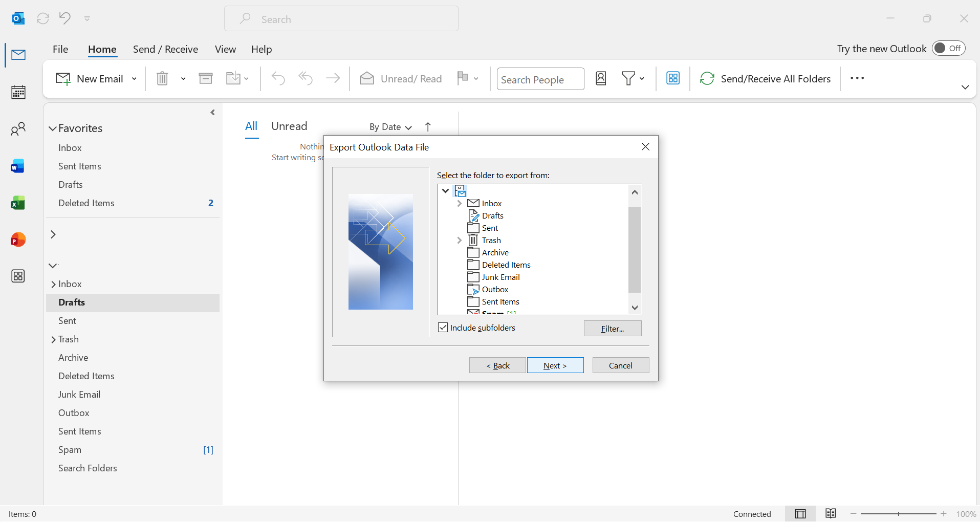Screen dimensions: 980x522
Task: Click the Send/Receive sync icon in title bar
Action: [x=43, y=19]
